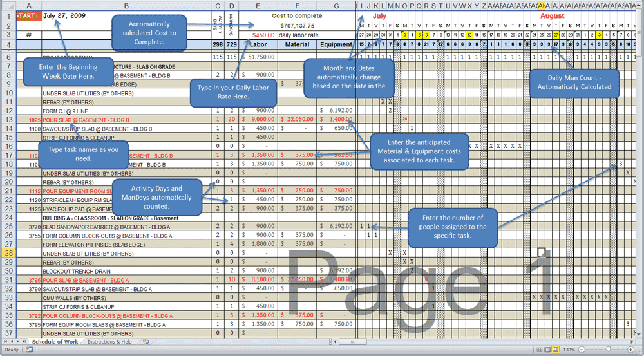644x356 pixels.
Task: Select the Schedule of Work sheet tab
Action: pos(55,342)
